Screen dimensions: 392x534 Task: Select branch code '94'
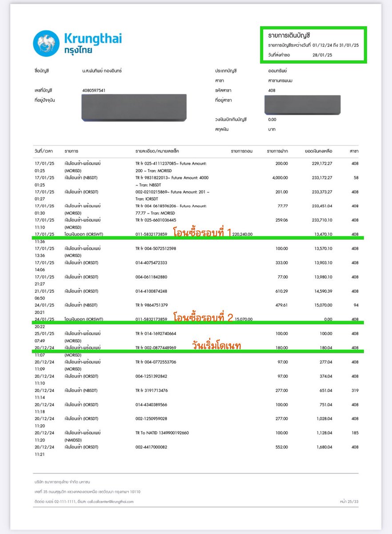356,305
